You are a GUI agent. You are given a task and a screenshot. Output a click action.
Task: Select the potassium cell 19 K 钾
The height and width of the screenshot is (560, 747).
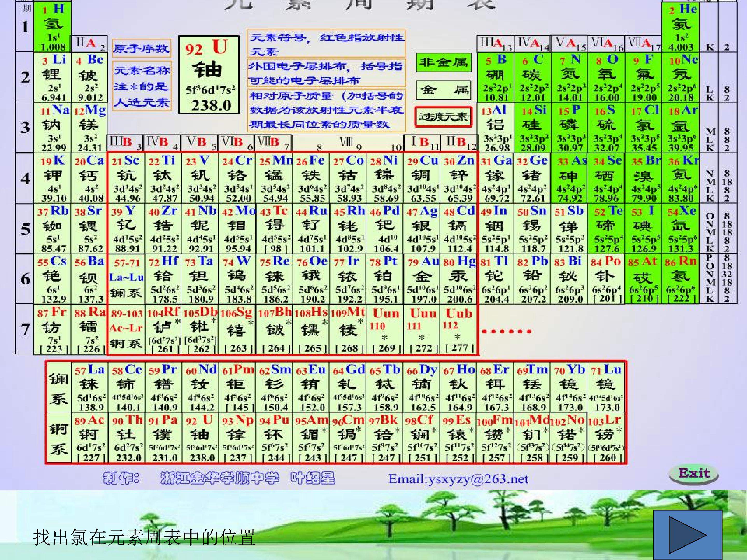coord(53,178)
